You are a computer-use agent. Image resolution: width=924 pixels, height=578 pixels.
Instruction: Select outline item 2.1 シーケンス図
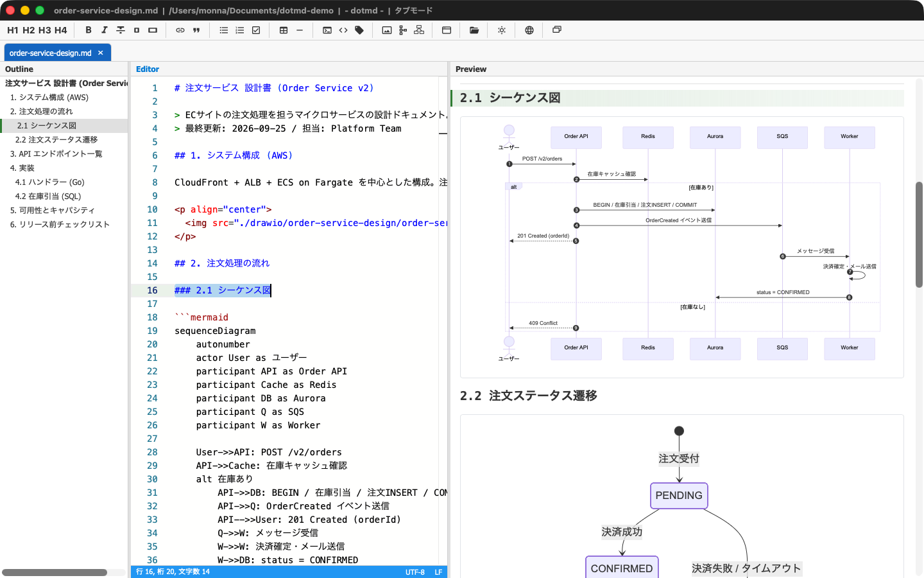47,126
